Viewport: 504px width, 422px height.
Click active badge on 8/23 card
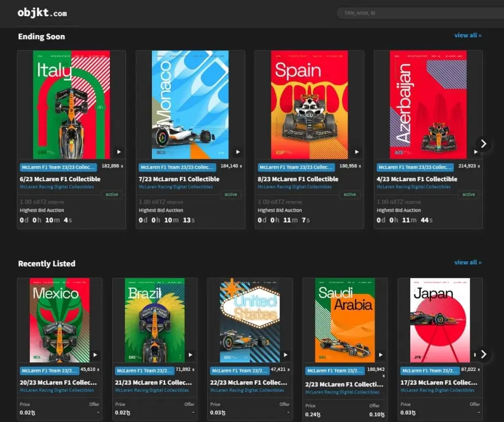point(350,195)
